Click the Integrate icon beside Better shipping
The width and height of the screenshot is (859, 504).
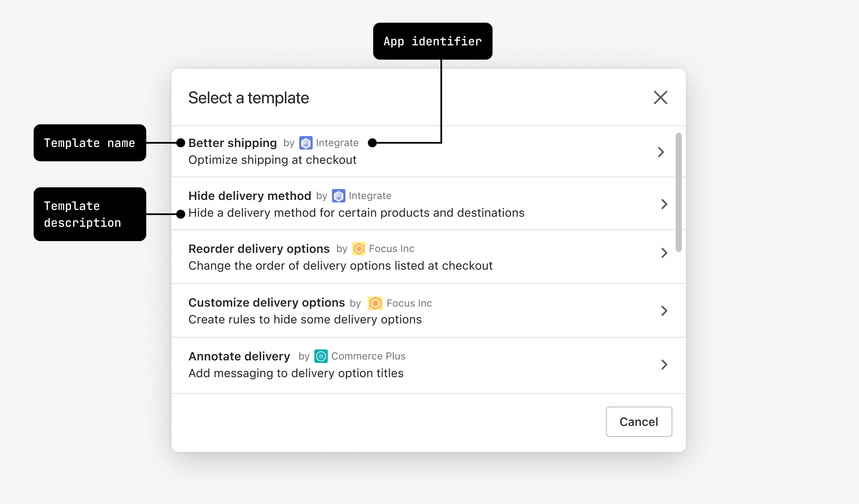point(306,143)
